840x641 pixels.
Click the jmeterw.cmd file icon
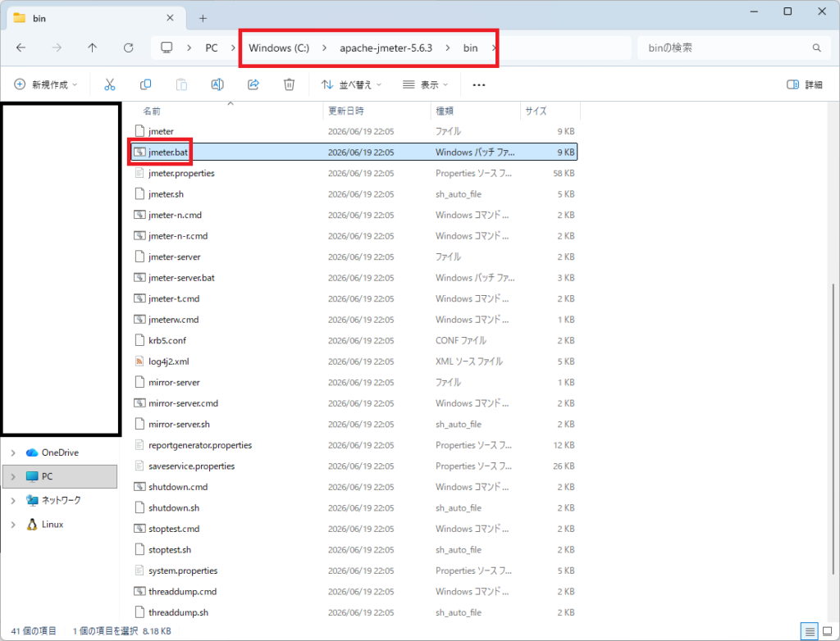click(139, 320)
